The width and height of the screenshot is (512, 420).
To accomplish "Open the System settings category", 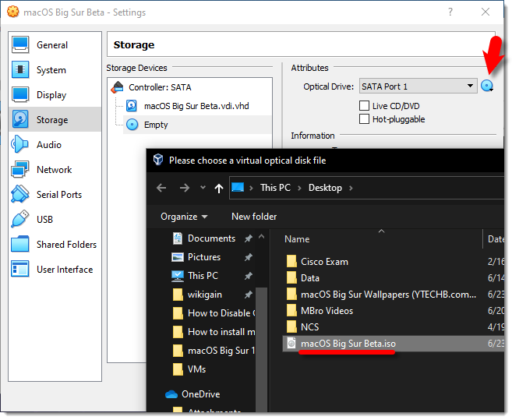I will click(x=55, y=70).
